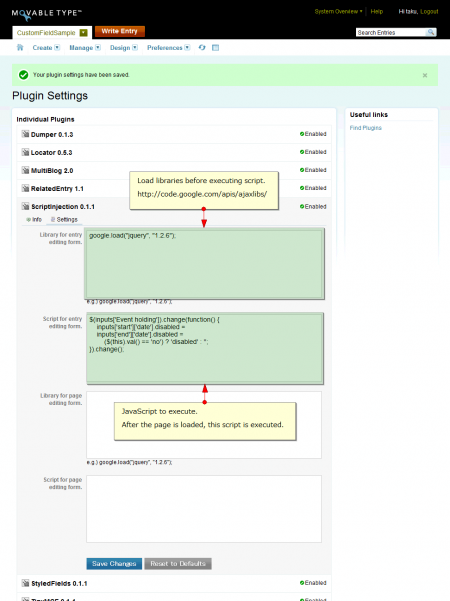The image size is (450, 601).
Task: Open the Find Plugins link
Action: (365, 128)
